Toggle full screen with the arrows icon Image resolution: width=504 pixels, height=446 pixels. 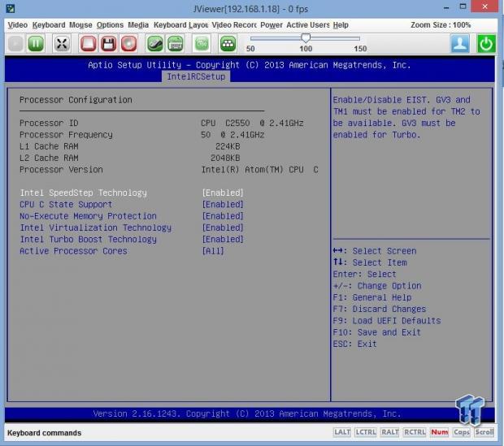(62, 44)
